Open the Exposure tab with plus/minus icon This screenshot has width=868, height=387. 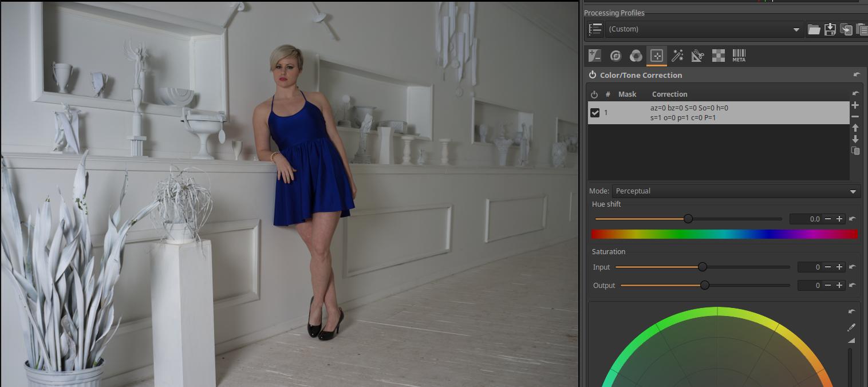point(595,56)
